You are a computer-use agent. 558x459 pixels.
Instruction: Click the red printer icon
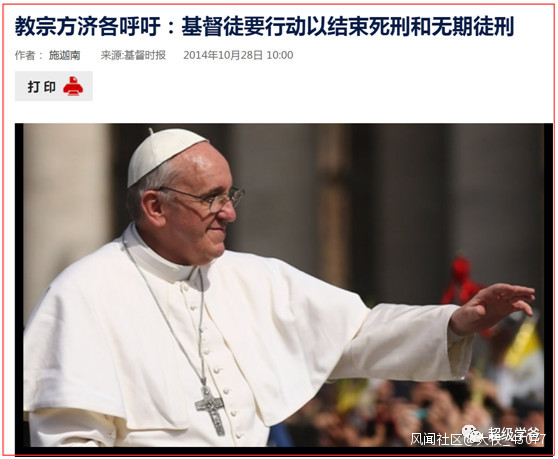(73, 86)
